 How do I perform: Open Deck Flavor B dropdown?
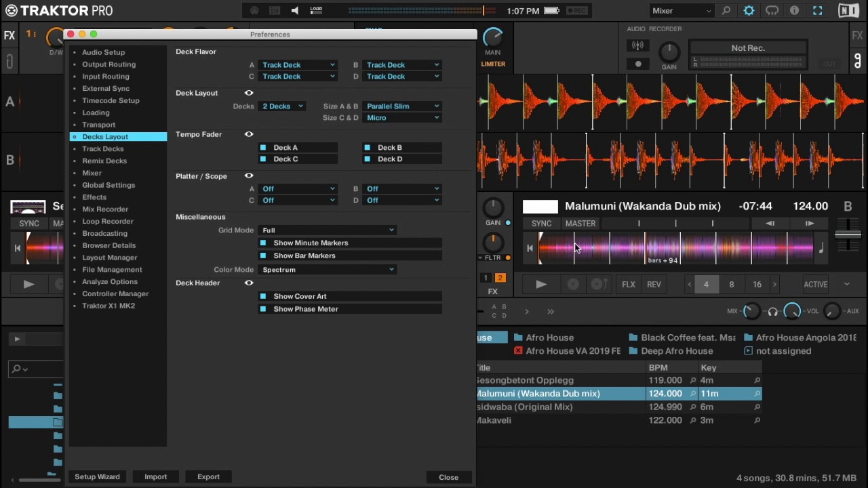click(x=402, y=65)
